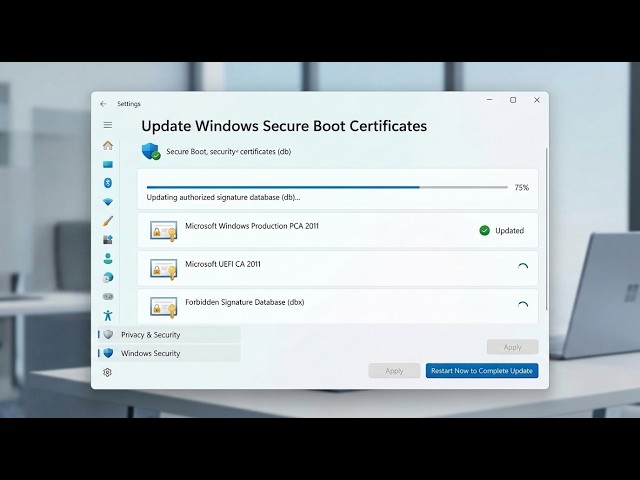The width and height of the screenshot is (640, 480).
Task: Close the Settings window
Action: [537, 100]
